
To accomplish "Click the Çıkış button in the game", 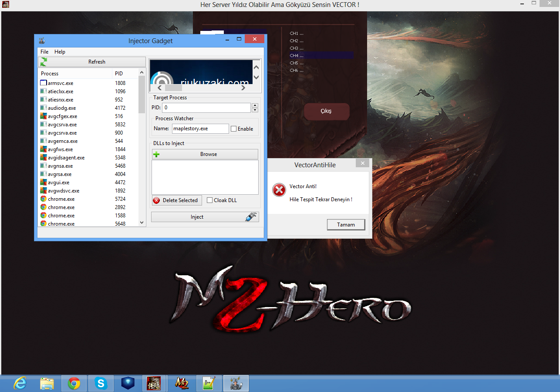I will (327, 112).
